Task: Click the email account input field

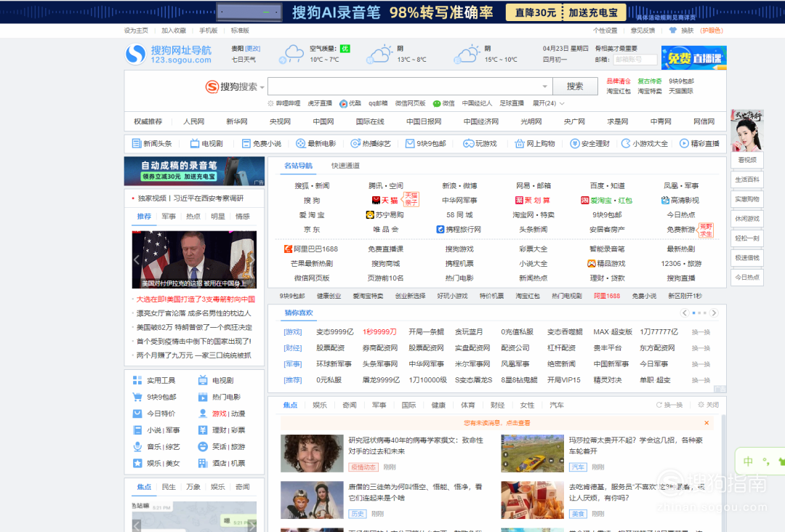Action: [x=635, y=60]
